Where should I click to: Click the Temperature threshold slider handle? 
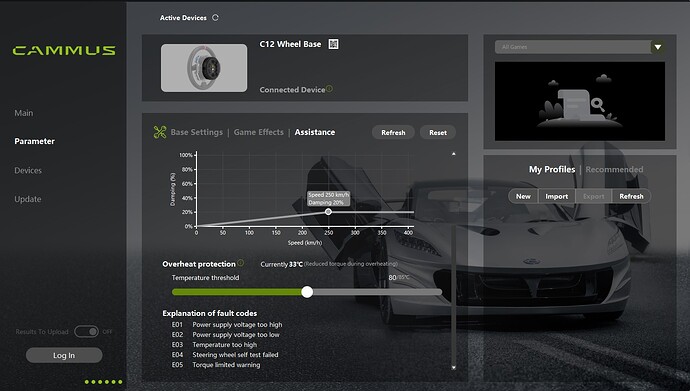(307, 292)
